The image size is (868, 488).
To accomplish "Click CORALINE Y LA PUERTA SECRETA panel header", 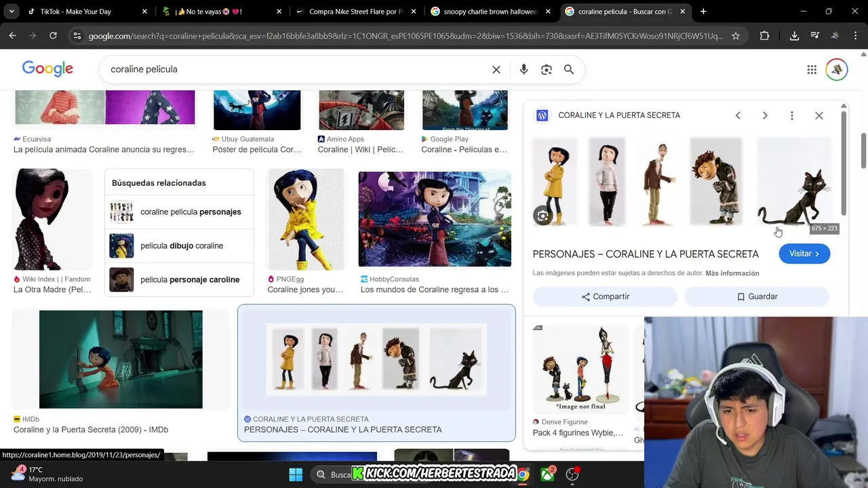I will [x=619, y=115].
